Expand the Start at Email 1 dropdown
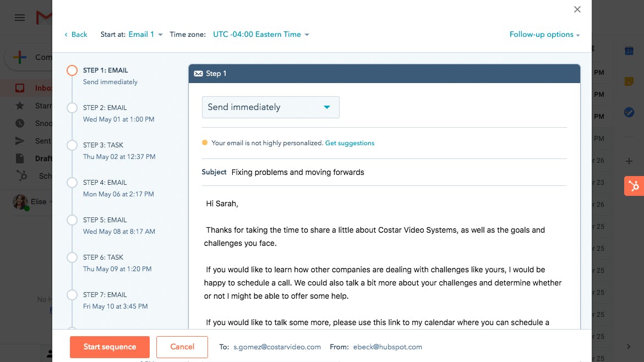This screenshot has height=362, width=644. 145,35
